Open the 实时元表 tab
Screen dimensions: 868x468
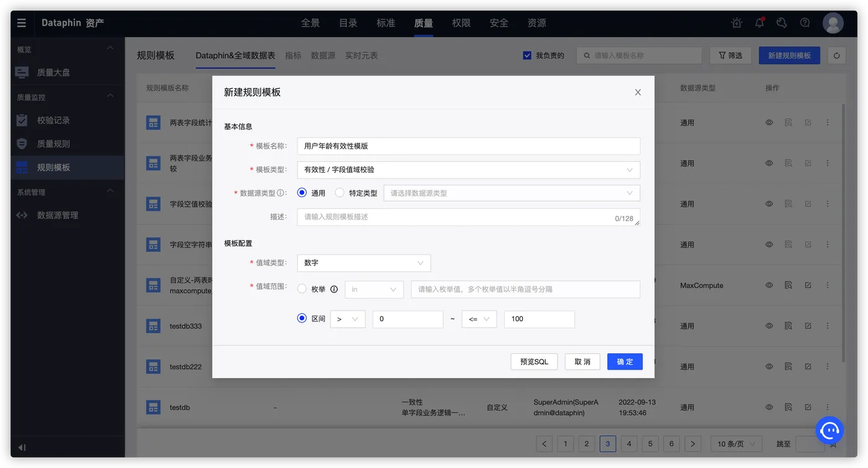pyautogui.click(x=361, y=56)
